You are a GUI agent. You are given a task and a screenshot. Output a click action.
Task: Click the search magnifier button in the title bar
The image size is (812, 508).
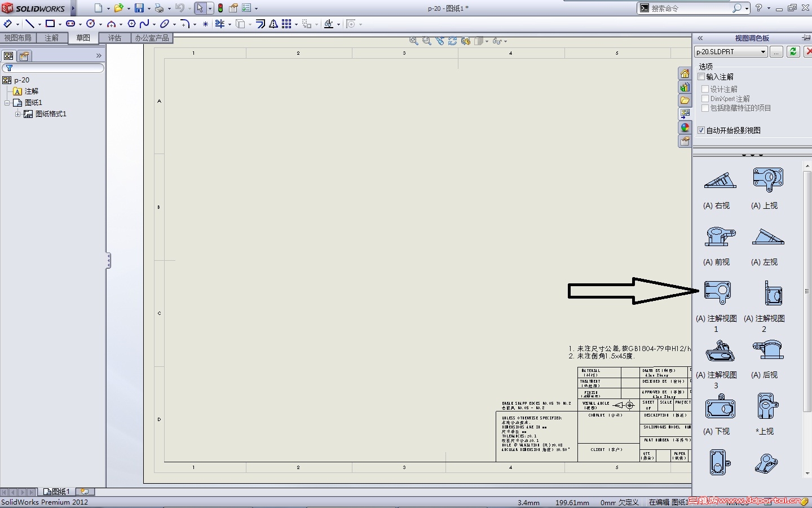click(x=737, y=8)
